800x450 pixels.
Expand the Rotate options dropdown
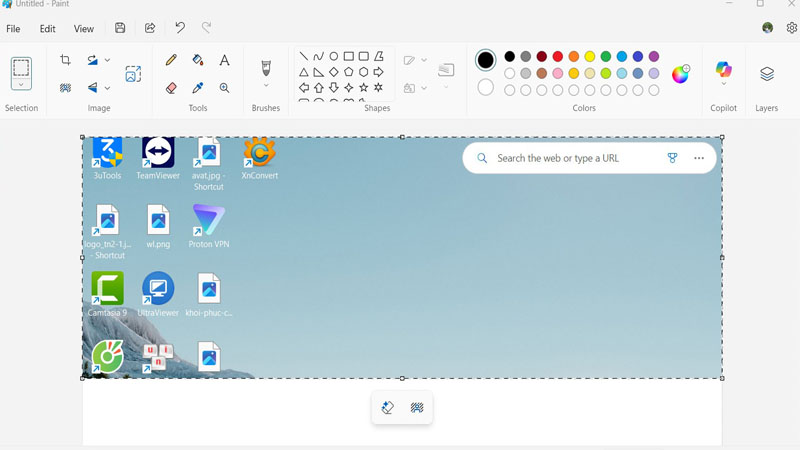(107, 61)
